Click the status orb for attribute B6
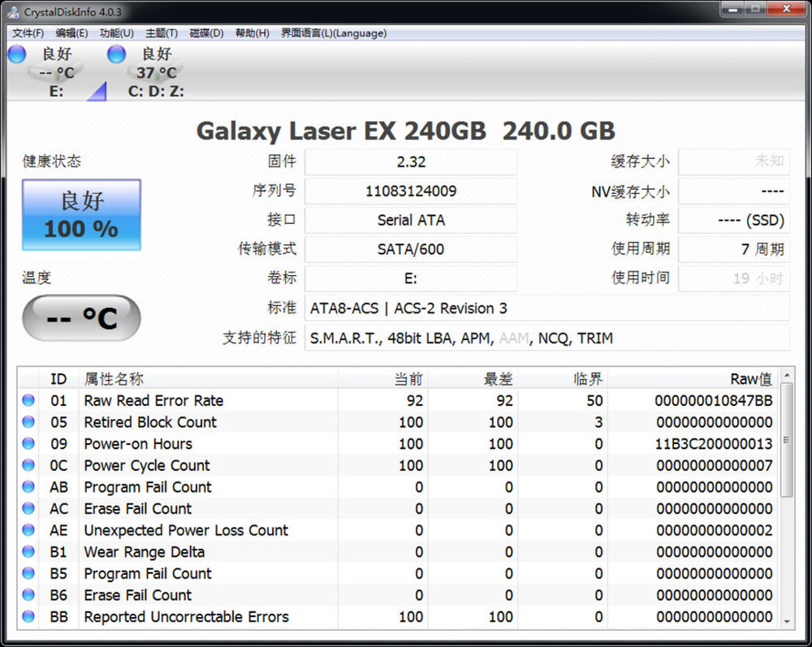This screenshot has height=647, width=812. [28, 595]
